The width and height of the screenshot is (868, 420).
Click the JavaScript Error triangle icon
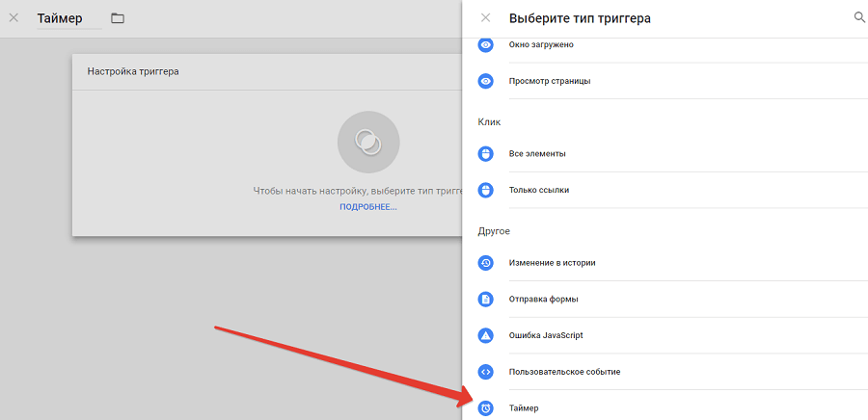(x=486, y=335)
